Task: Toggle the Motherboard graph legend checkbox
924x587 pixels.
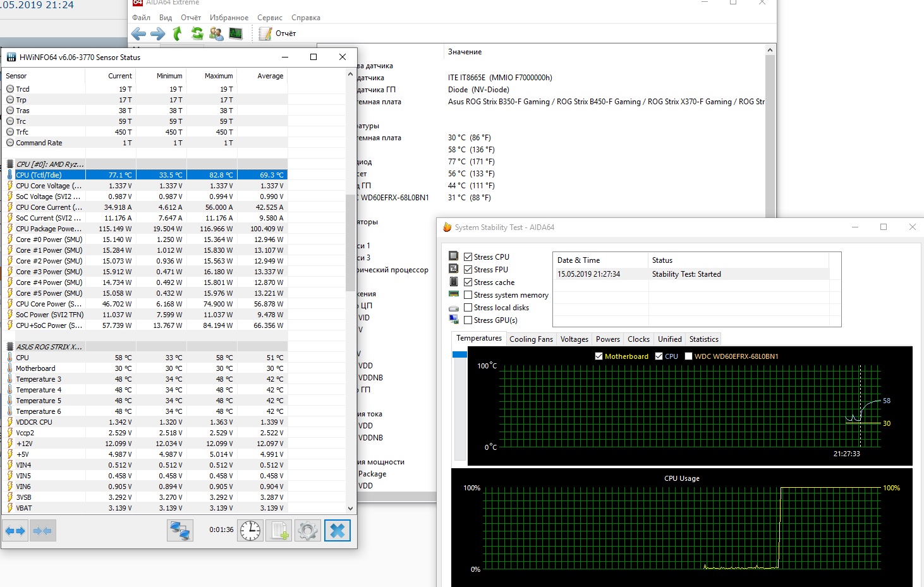Action: (x=599, y=356)
